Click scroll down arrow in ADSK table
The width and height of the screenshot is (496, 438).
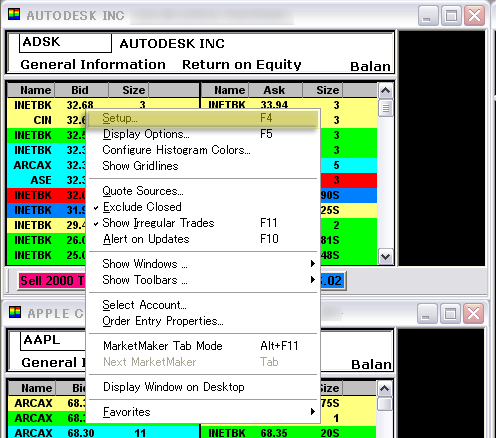point(385,257)
